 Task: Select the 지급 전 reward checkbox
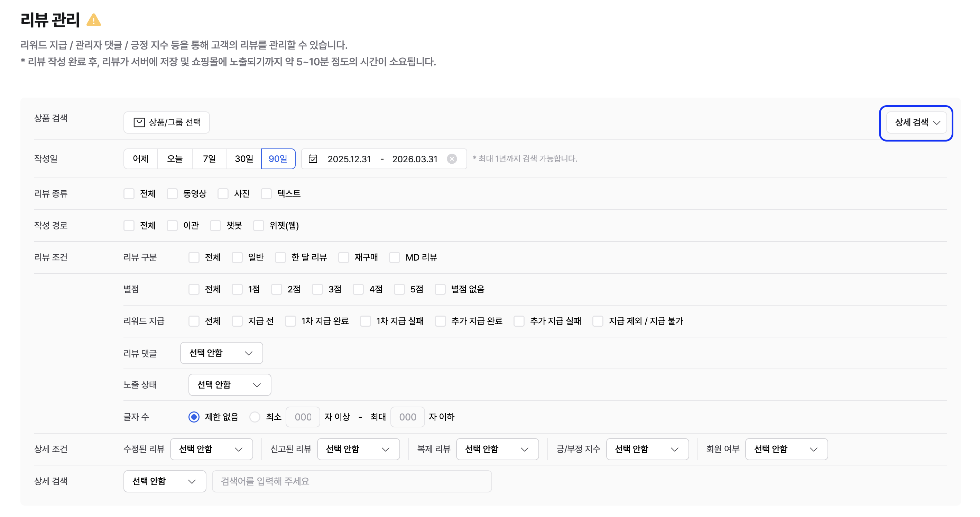[237, 322]
